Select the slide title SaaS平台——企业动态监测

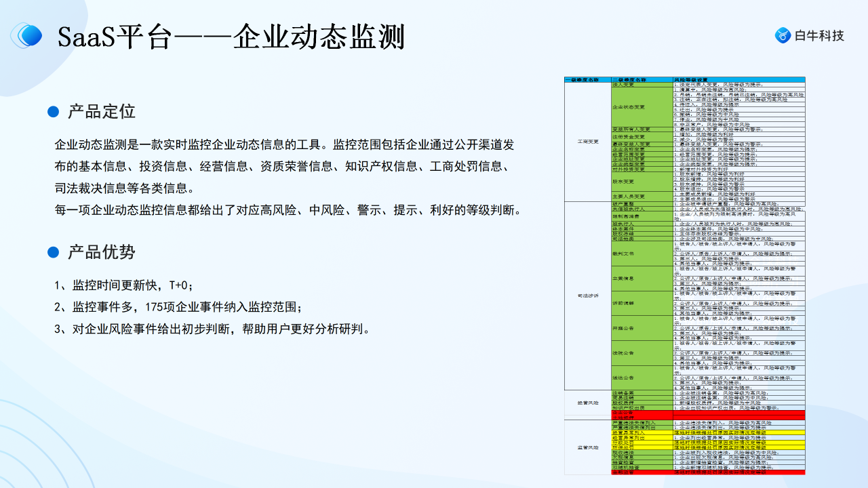tap(231, 37)
